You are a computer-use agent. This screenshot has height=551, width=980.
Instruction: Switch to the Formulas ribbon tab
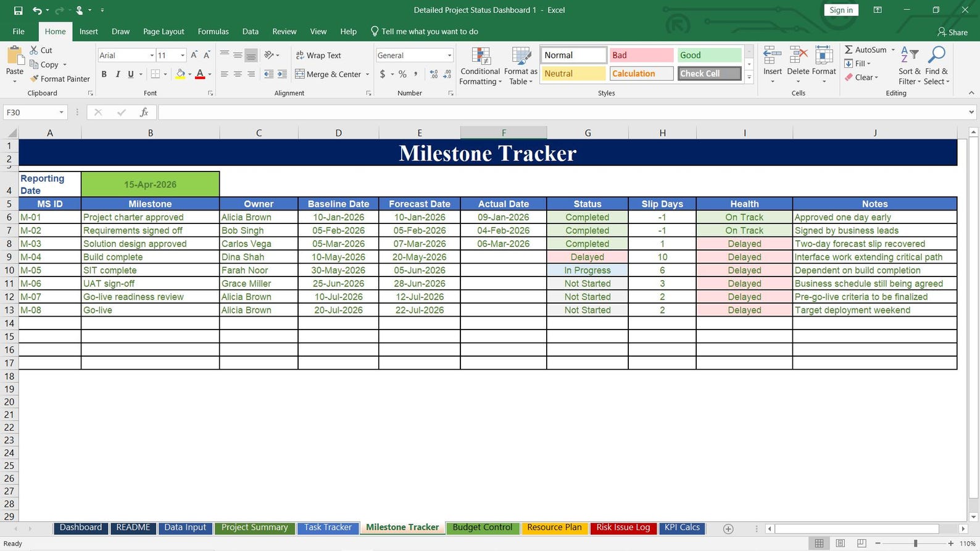tap(213, 31)
